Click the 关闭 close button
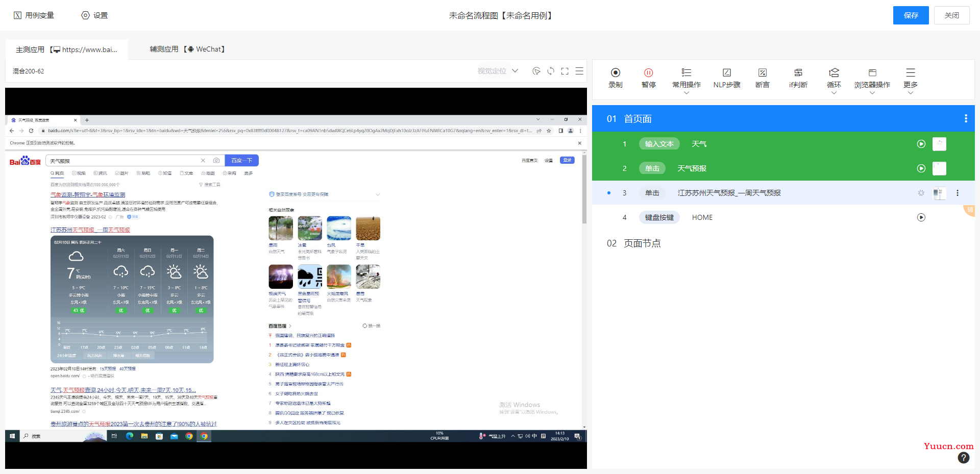Image resolution: width=980 pixels, height=474 pixels. click(x=951, y=15)
